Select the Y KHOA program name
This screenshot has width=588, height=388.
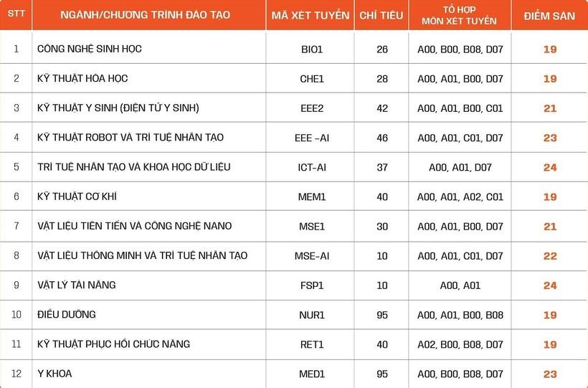(54, 374)
